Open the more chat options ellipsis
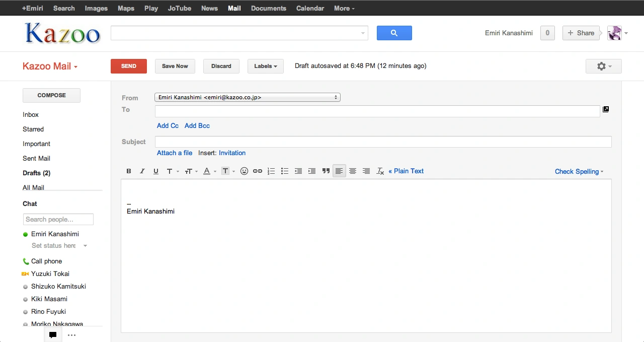Image resolution: width=644 pixels, height=342 pixels. (71, 335)
